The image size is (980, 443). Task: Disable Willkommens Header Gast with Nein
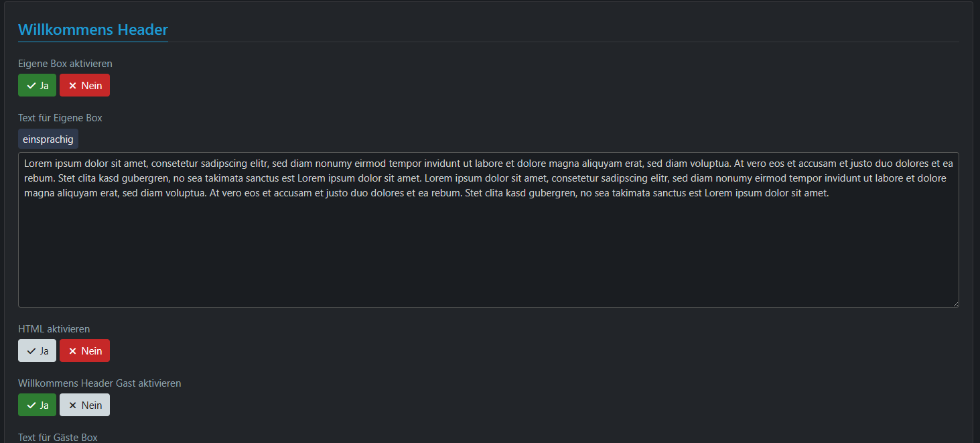85,405
